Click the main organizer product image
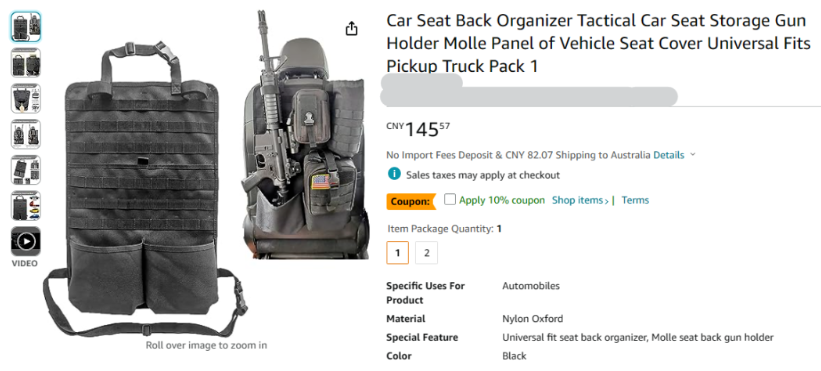Image resolution: width=821 pixels, height=371 pixels. pyautogui.click(x=146, y=188)
